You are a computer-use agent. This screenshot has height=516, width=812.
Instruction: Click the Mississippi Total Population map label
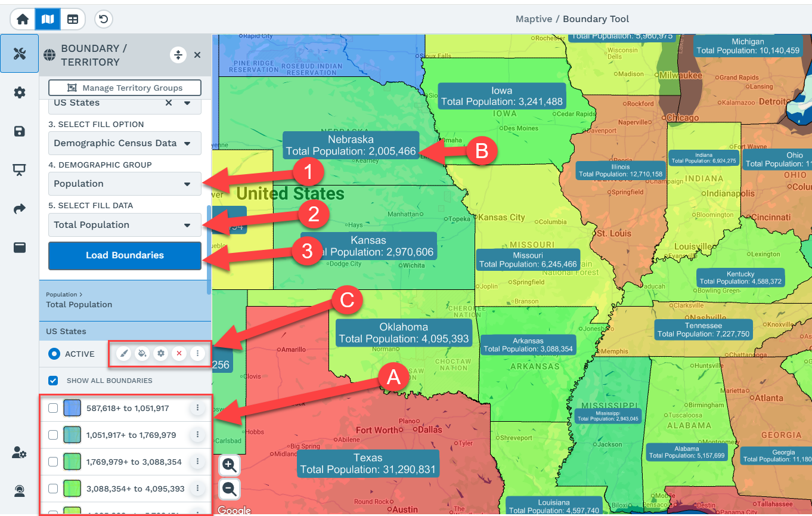point(608,416)
